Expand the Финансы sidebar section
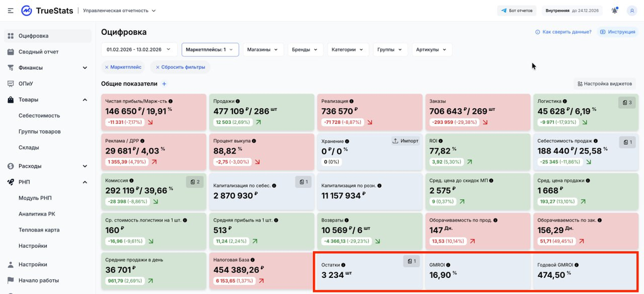The image size is (644, 294). point(85,68)
